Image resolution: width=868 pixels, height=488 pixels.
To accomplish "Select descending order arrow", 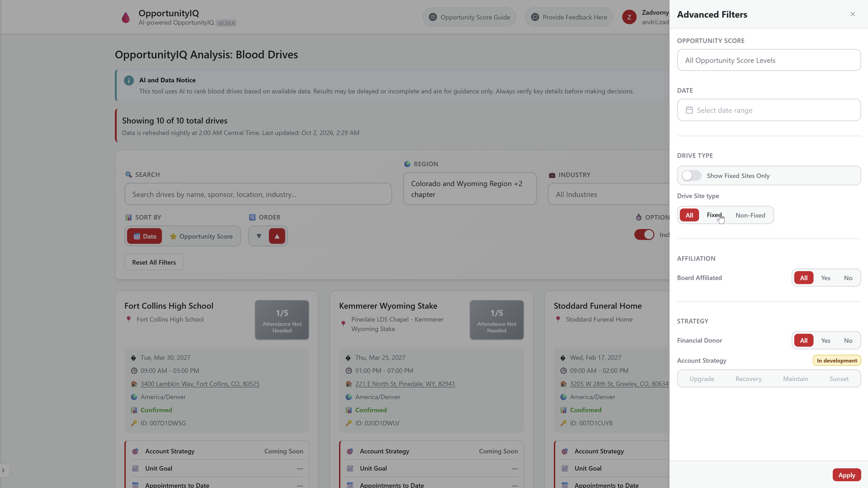I will (x=259, y=236).
